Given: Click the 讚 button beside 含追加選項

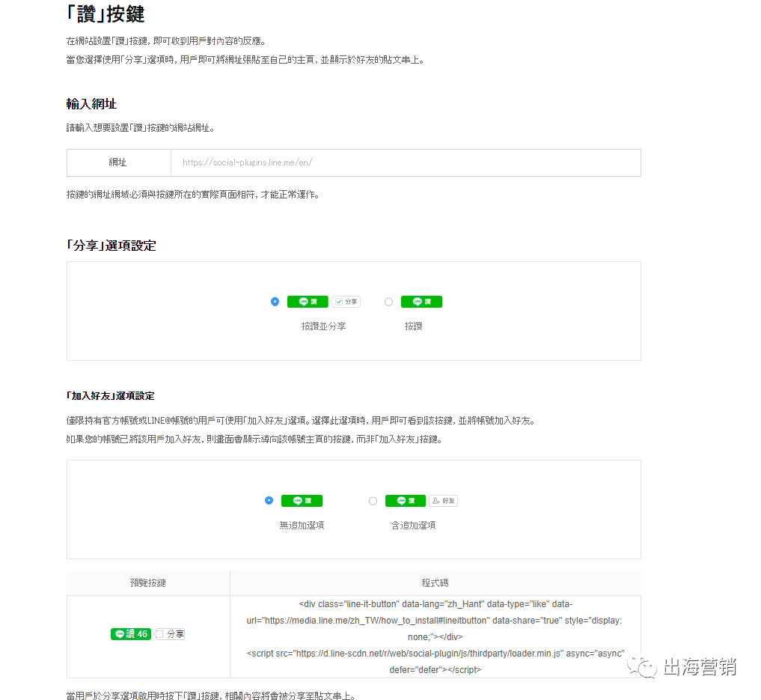Looking at the screenshot, I should (x=405, y=500).
